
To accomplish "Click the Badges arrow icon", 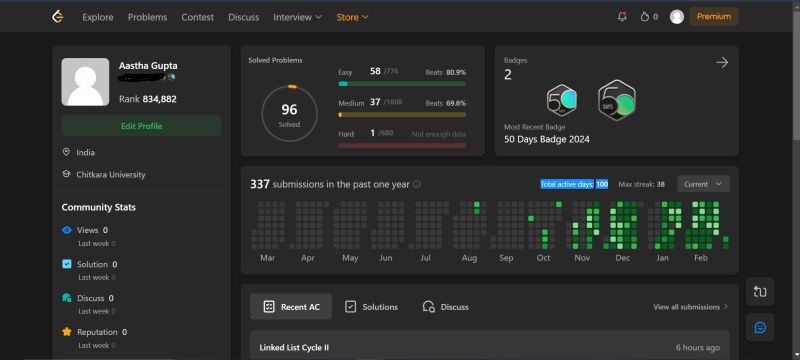I will pos(721,63).
